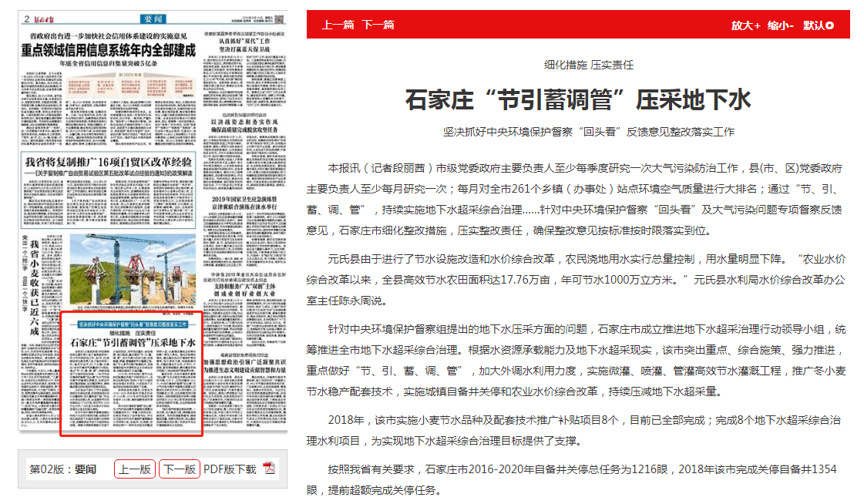Jump to next page using 下一版
This screenshot has height=504, width=864.
180,469
